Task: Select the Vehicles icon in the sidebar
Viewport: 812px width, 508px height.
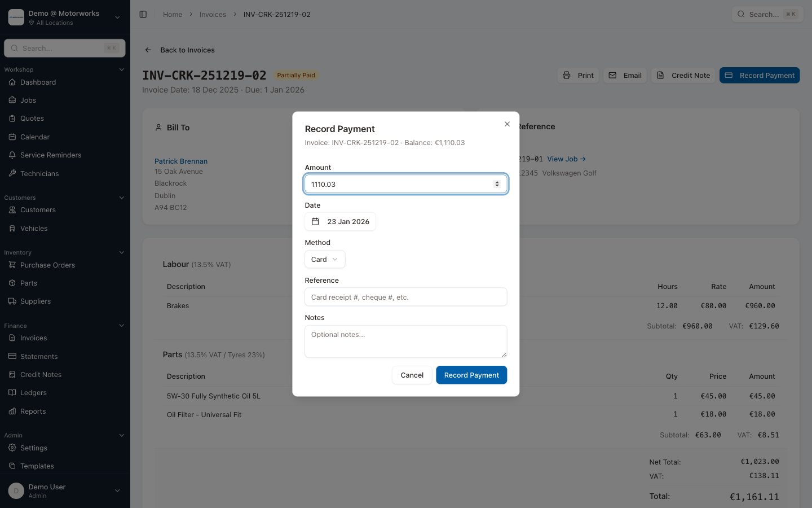Action: pyautogui.click(x=12, y=228)
